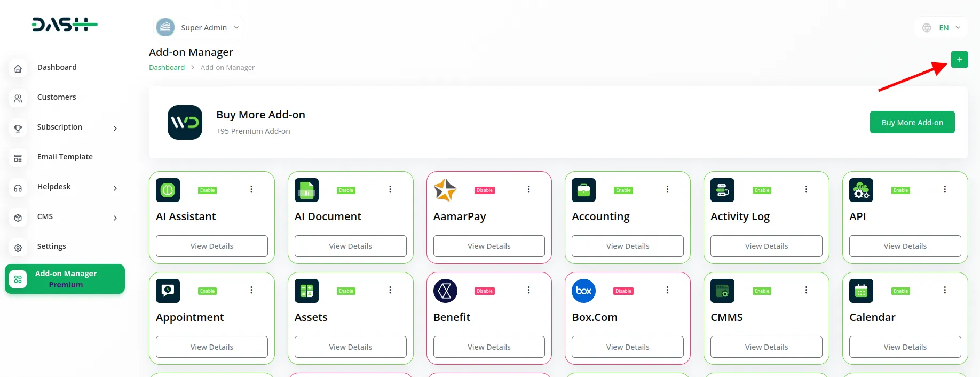Open options menu for Accounting
Image resolution: width=980 pixels, height=377 pixels.
667,189
